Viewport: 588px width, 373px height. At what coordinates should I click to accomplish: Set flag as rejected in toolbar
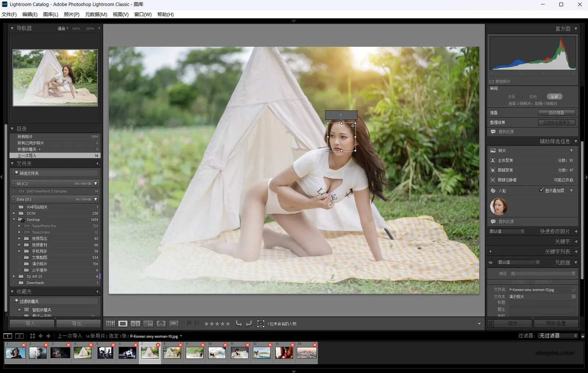tap(197, 323)
